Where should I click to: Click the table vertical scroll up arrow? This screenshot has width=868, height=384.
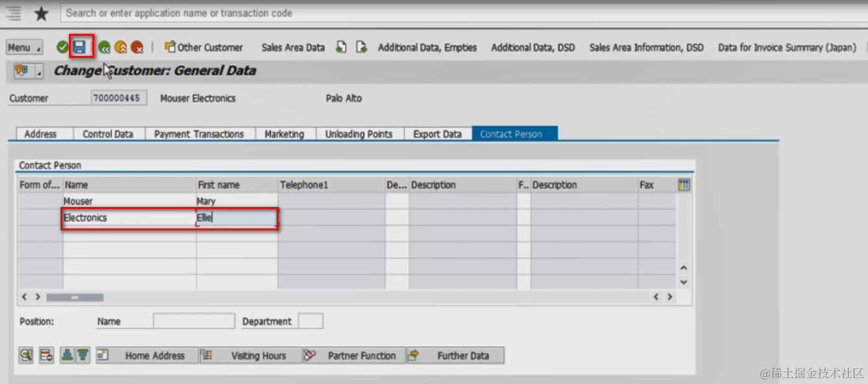tap(683, 268)
